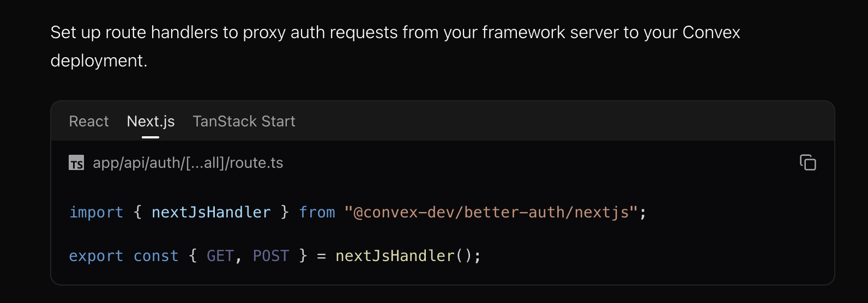Click the word Convex in the description

click(711, 33)
